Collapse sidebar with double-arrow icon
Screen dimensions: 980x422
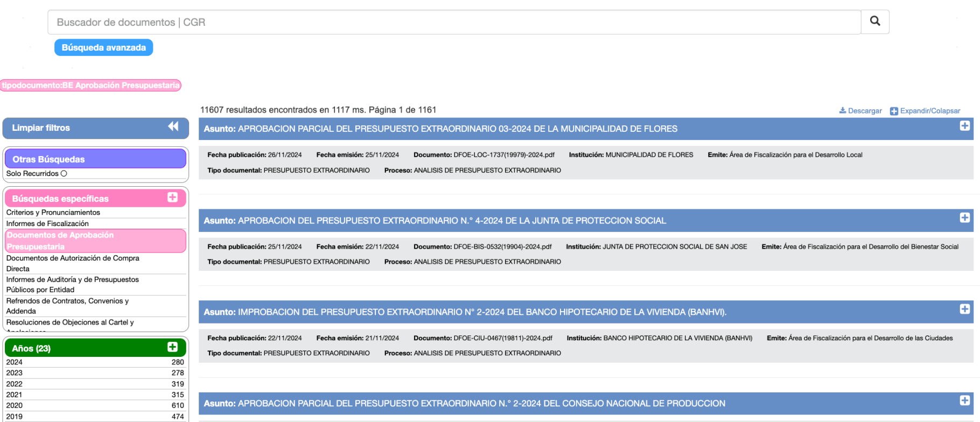coord(173,126)
